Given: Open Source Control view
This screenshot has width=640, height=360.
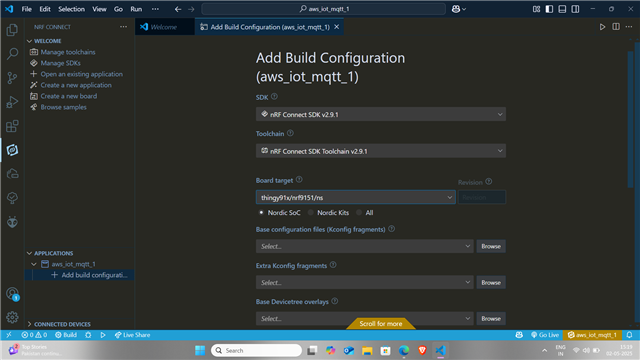Looking at the screenshot, I should [12, 78].
